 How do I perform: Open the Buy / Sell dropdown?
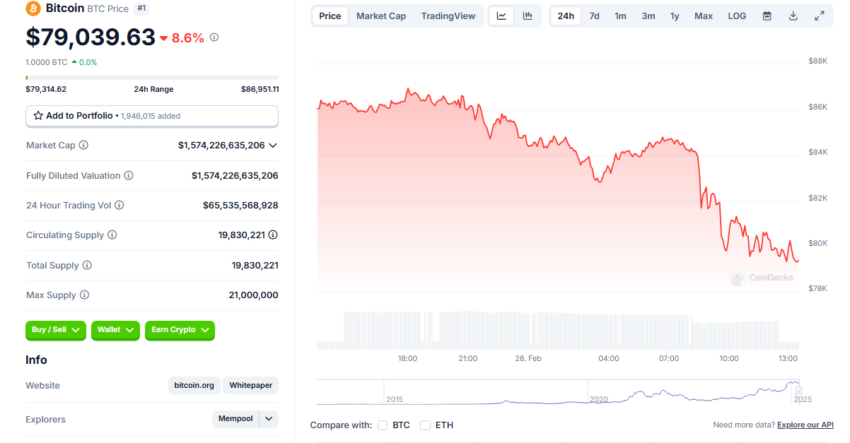tap(55, 330)
